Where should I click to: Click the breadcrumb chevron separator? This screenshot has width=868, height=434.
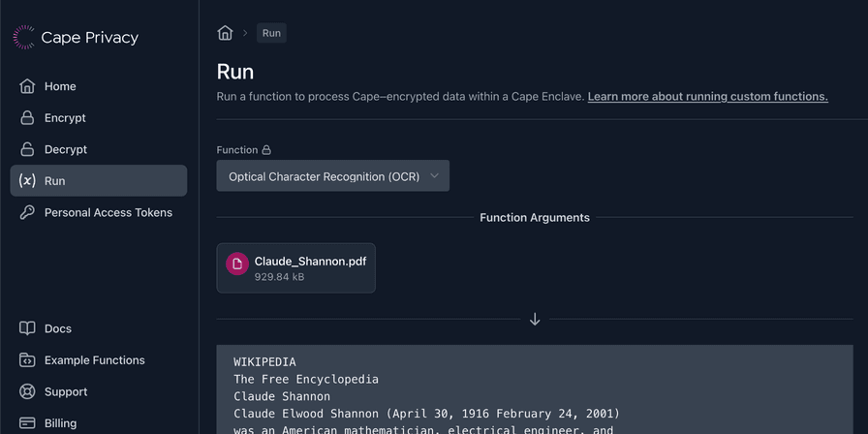pos(245,33)
